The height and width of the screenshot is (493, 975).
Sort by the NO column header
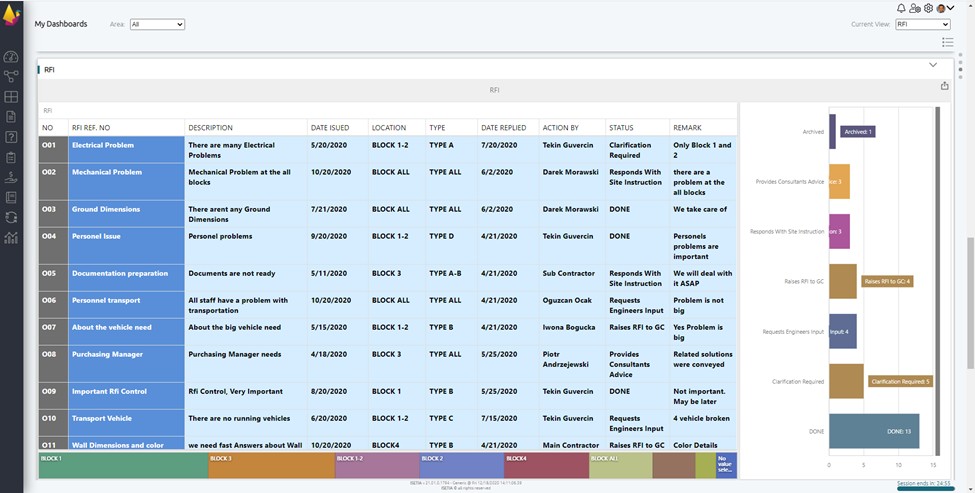coord(53,127)
